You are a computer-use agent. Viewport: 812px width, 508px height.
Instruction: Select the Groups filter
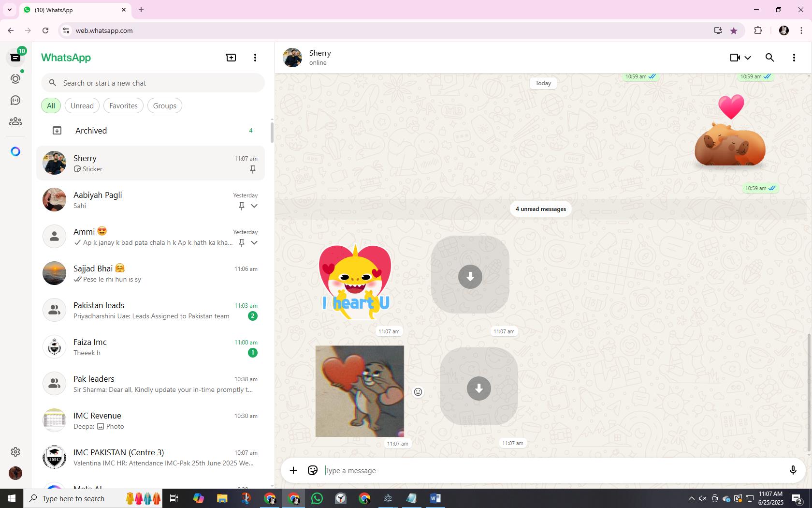click(x=165, y=106)
